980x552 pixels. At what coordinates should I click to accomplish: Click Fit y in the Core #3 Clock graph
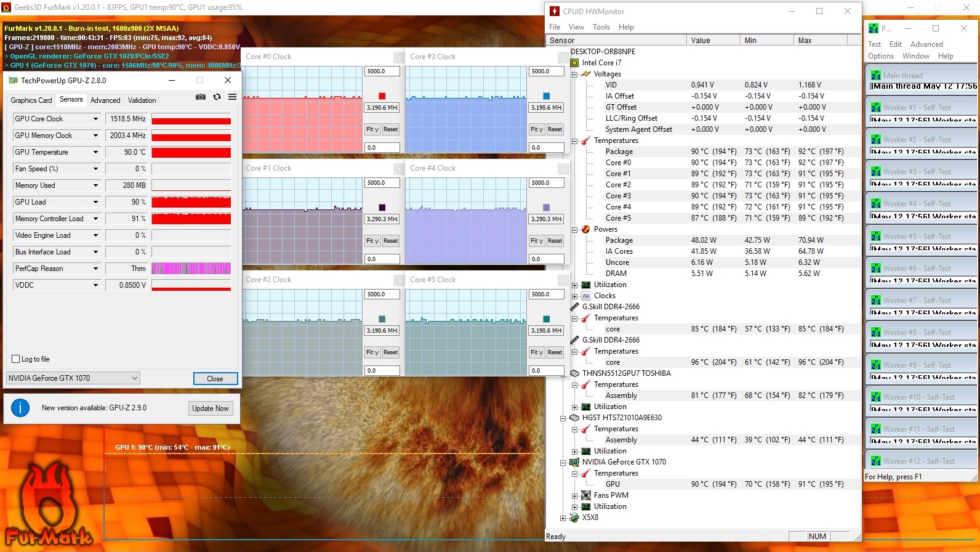537,129
